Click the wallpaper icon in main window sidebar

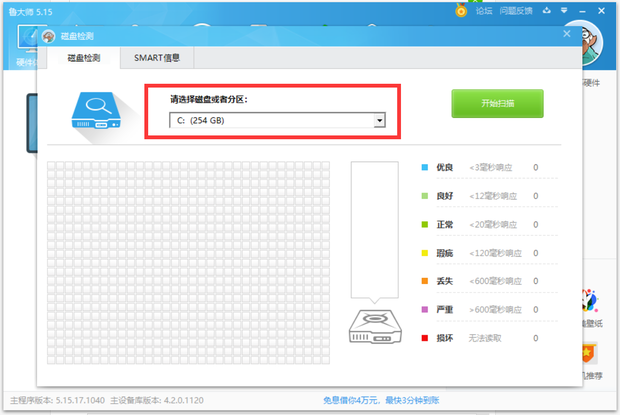click(x=590, y=301)
